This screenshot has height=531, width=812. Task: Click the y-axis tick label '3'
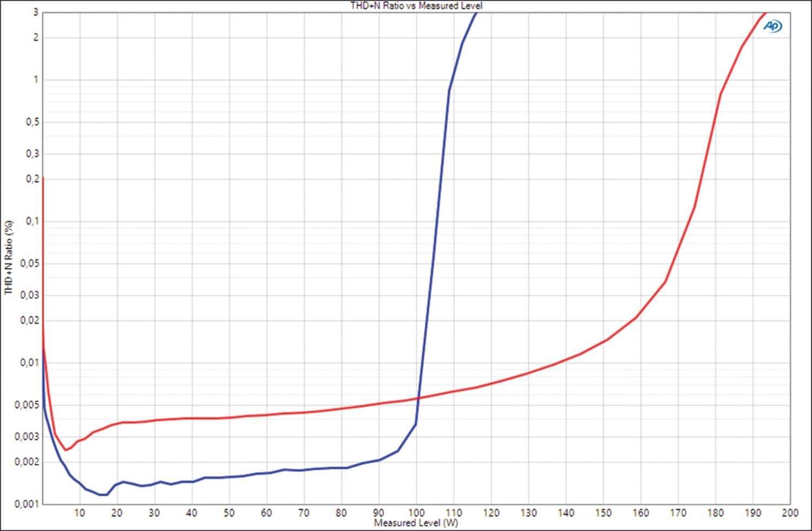coord(36,12)
